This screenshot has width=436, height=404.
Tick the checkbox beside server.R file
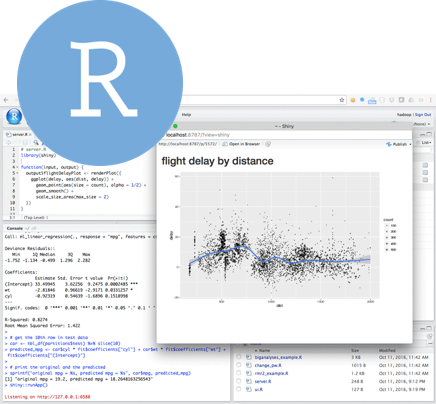coord(239,381)
